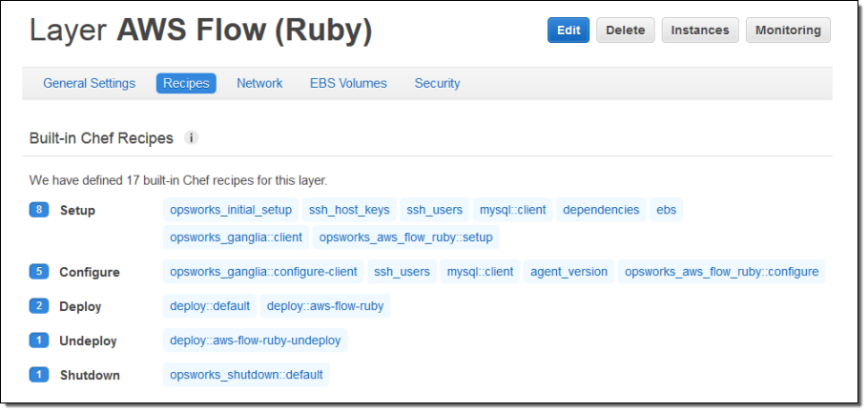Image resolution: width=868 pixels, height=413 pixels.
Task: Click the Edit button
Action: pos(568,31)
